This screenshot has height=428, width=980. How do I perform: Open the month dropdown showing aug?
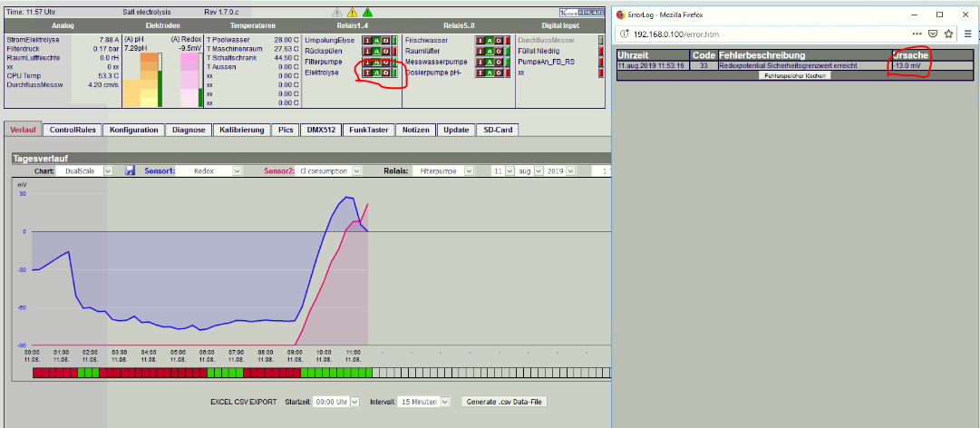coord(530,170)
